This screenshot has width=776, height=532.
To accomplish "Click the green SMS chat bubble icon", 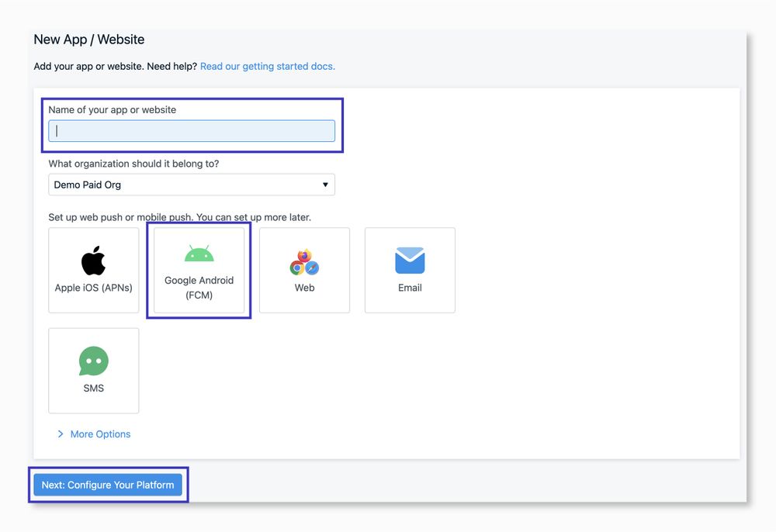I will 93,361.
